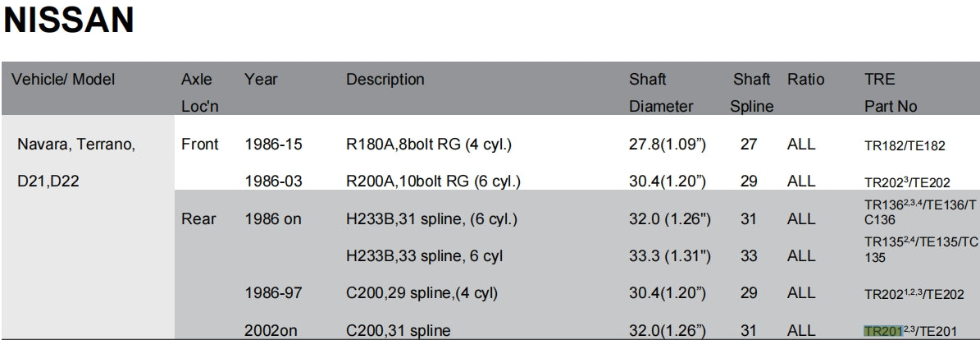Screen dimensions: 980x340
Task: Click the R180A,8bolt RG description
Action: (428, 145)
